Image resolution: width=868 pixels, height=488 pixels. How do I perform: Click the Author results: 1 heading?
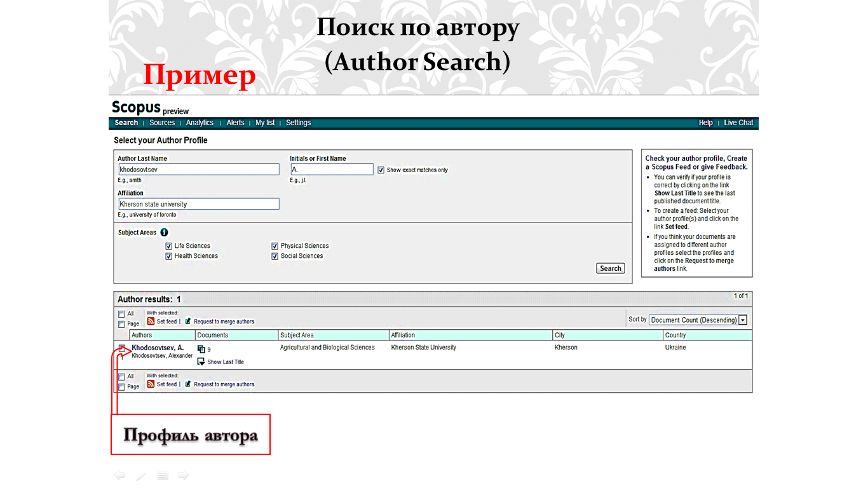[149, 299]
